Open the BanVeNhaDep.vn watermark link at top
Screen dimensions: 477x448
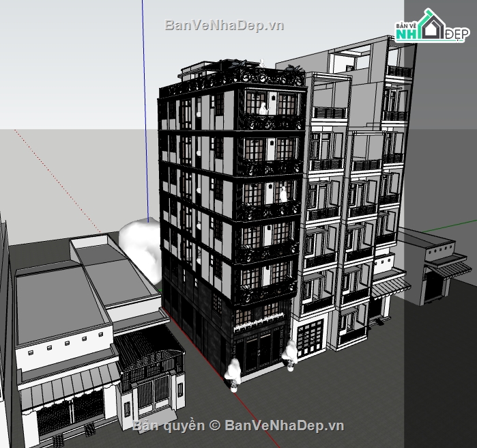pos(224,25)
